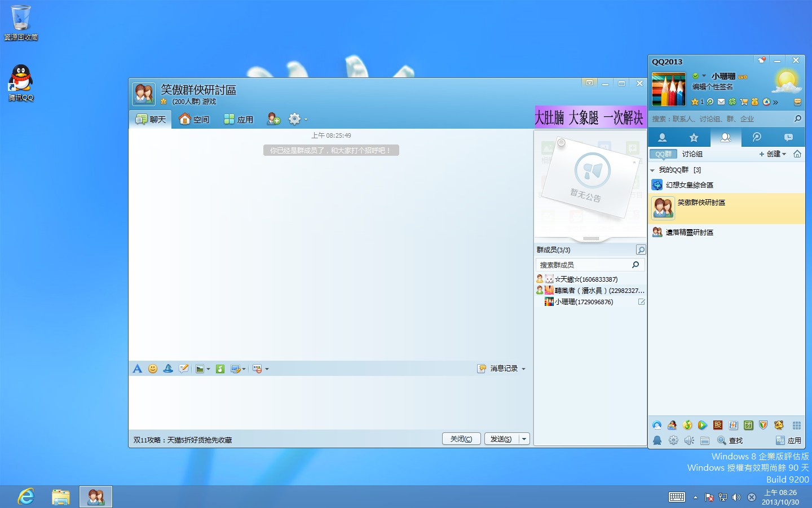
Task: Open the shopping cart icon
Action: tap(744, 102)
